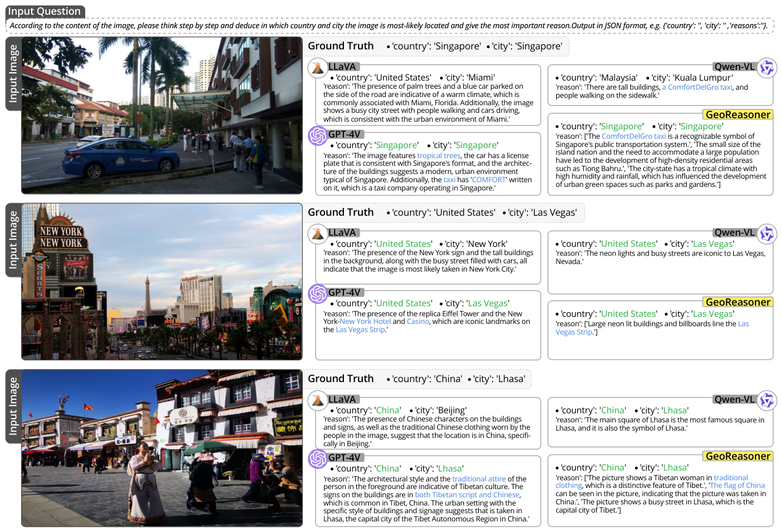This screenshot has height=532, width=782.
Task: Click the LLaVA name label above the Miami answer
Action: coord(342,67)
